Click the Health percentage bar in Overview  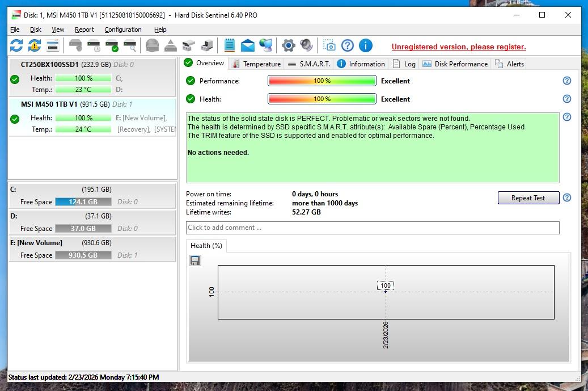point(322,99)
